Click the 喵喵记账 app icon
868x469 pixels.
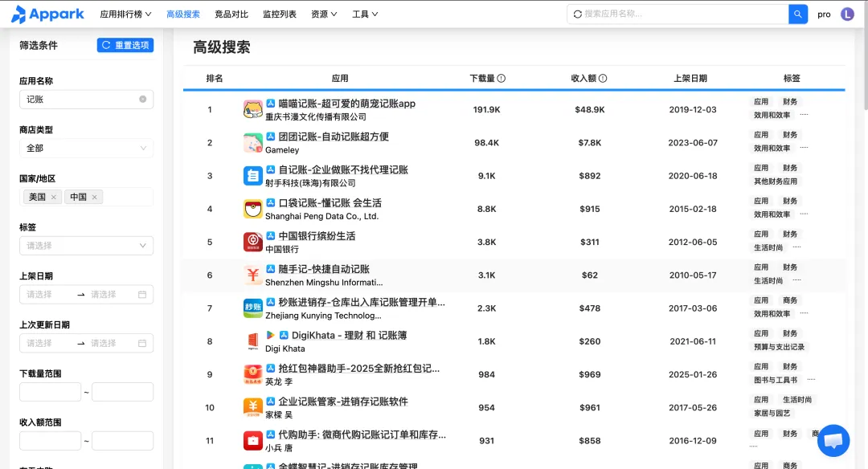[253, 109]
